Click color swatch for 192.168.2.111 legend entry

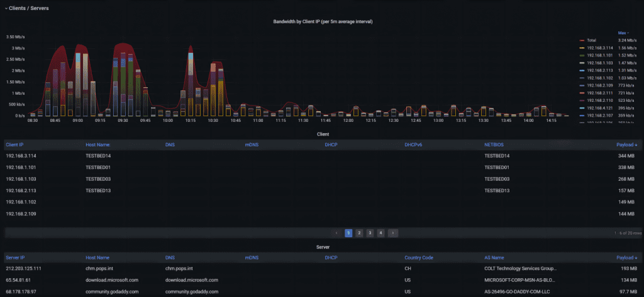coord(582,92)
